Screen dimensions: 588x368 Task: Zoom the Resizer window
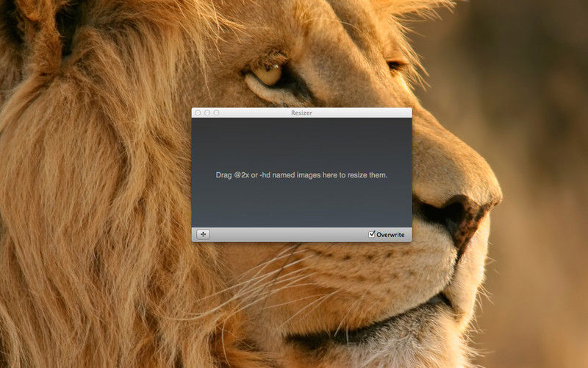point(216,113)
